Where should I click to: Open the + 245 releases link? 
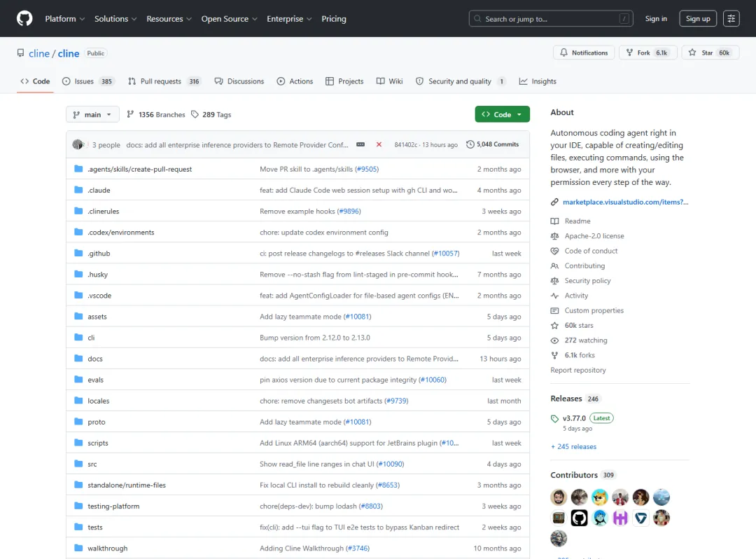[x=574, y=447]
